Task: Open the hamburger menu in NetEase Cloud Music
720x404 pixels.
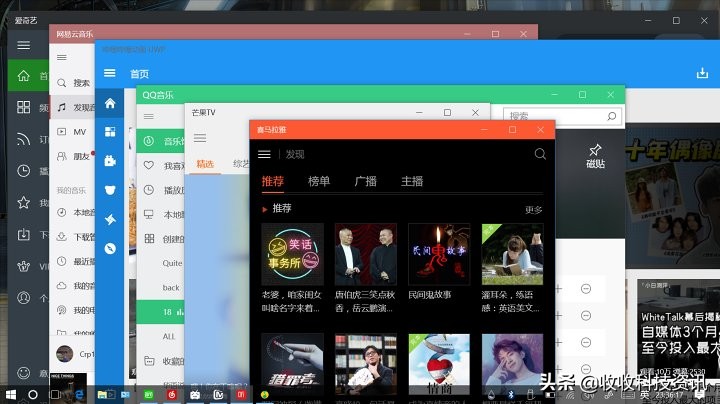Action: coord(62,57)
